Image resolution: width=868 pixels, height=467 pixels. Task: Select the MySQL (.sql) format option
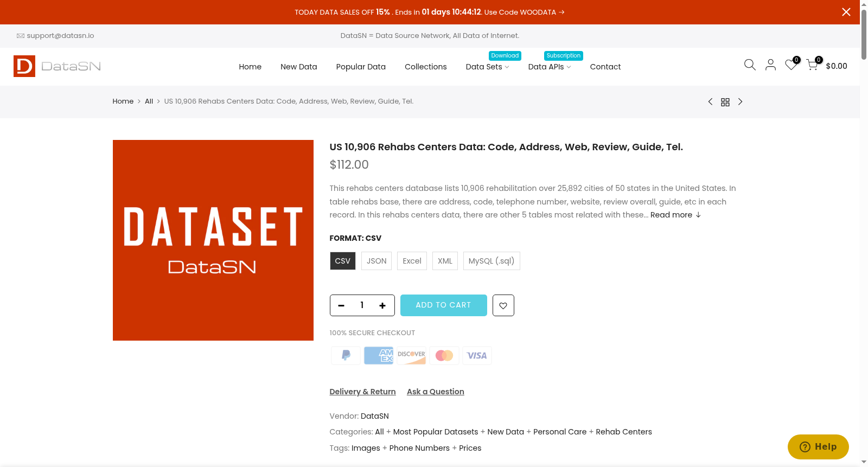point(492,261)
